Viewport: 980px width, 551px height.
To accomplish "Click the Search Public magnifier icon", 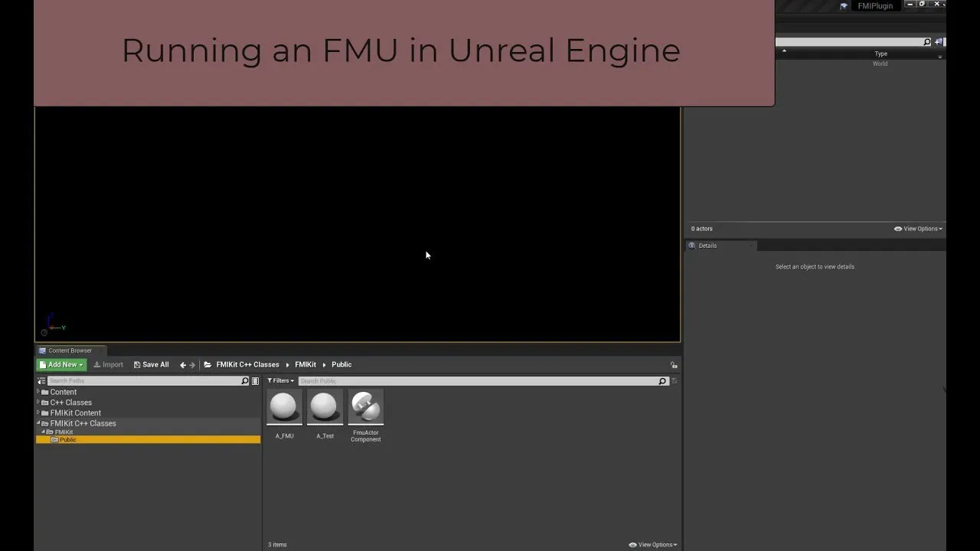I will (x=663, y=380).
